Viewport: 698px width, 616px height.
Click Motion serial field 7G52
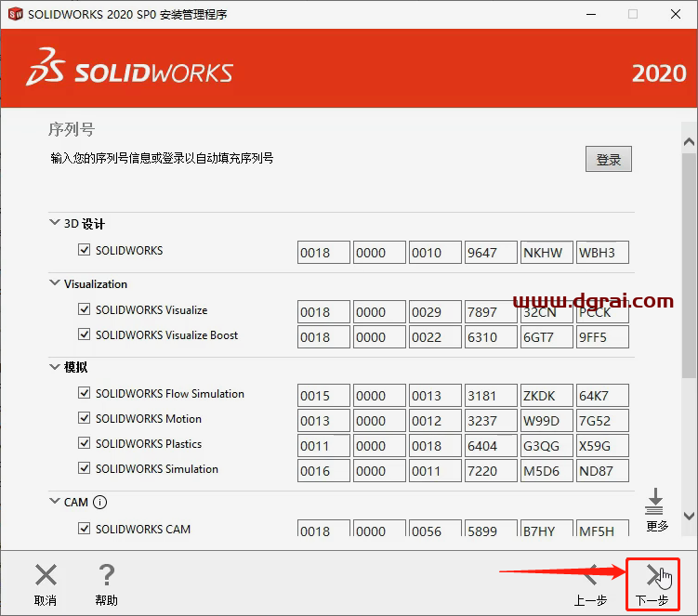click(602, 421)
